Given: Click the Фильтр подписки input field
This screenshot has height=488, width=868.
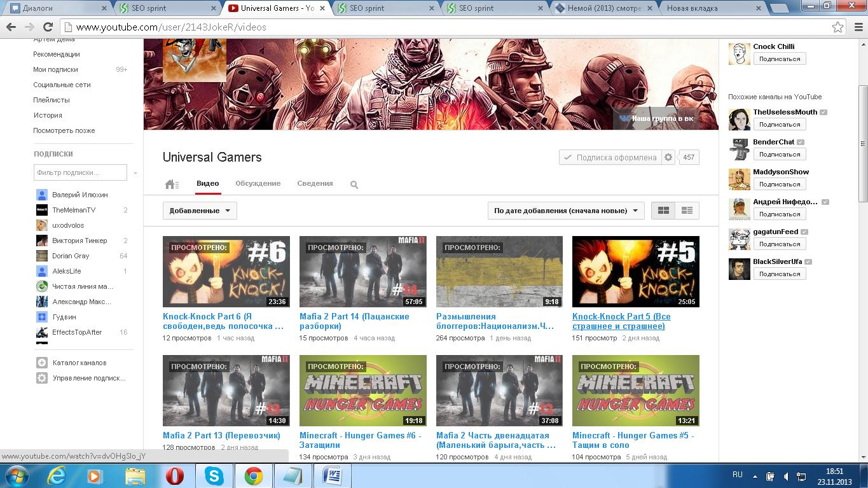Looking at the screenshot, I should (80, 172).
